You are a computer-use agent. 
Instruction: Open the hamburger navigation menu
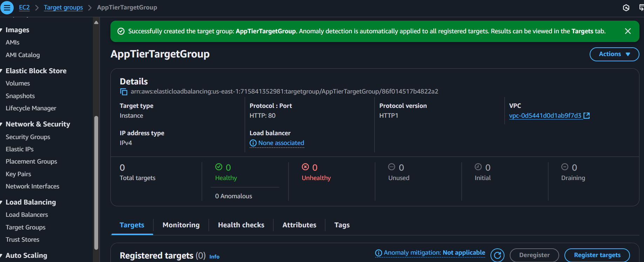pyautogui.click(x=7, y=7)
